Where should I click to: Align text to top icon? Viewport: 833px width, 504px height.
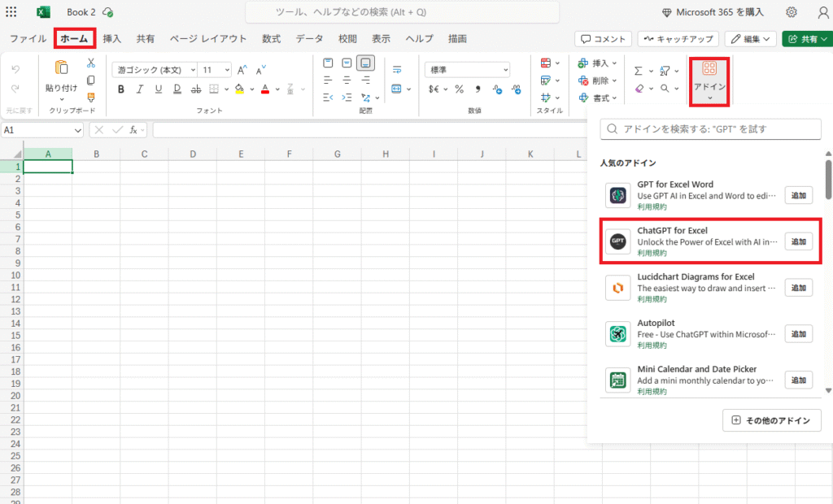[x=328, y=63]
